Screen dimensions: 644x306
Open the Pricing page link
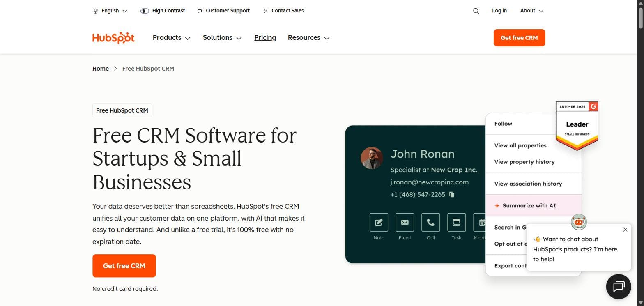click(265, 37)
